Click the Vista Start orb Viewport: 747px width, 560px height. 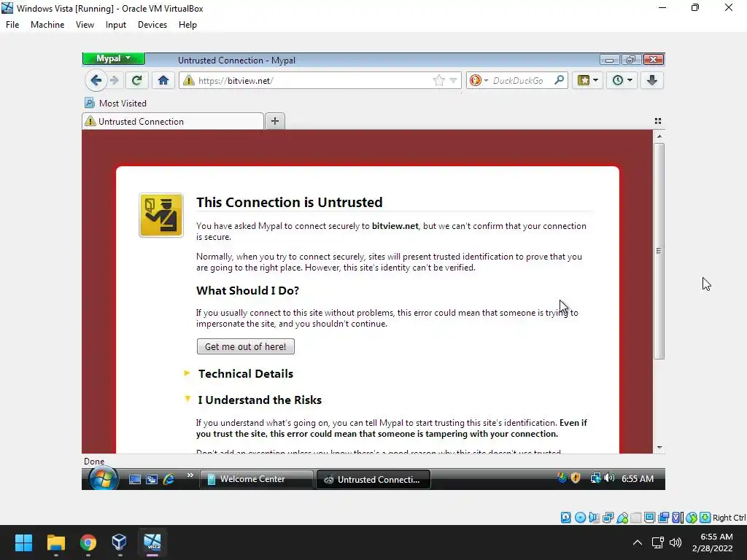click(104, 478)
